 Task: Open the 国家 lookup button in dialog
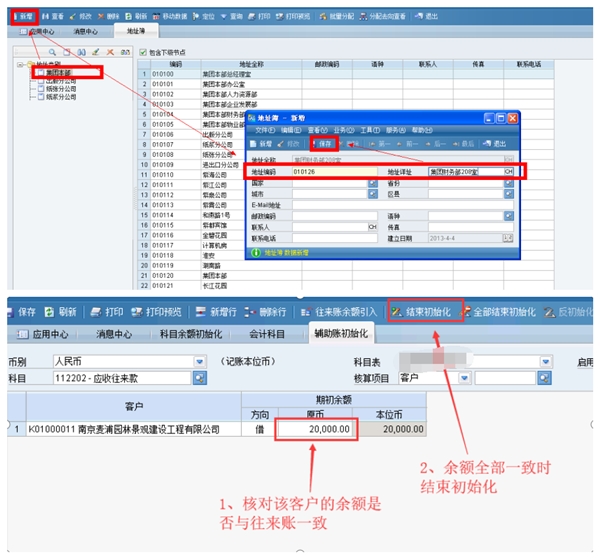[372, 184]
